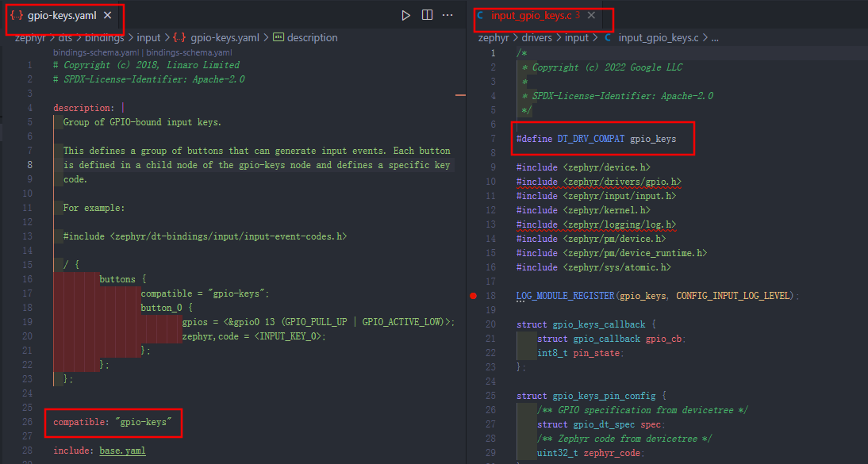Click 'struct gpio_keys_pin_config {' line

[x=591, y=396]
